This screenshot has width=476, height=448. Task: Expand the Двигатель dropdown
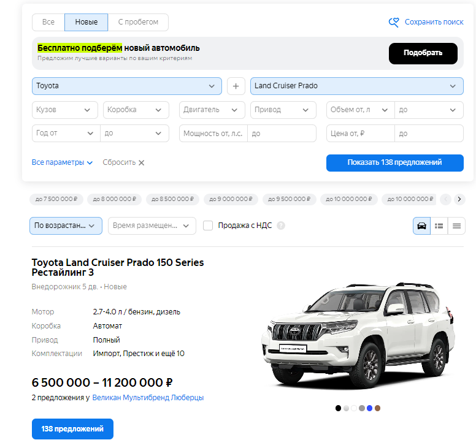(x=212, y=110)
